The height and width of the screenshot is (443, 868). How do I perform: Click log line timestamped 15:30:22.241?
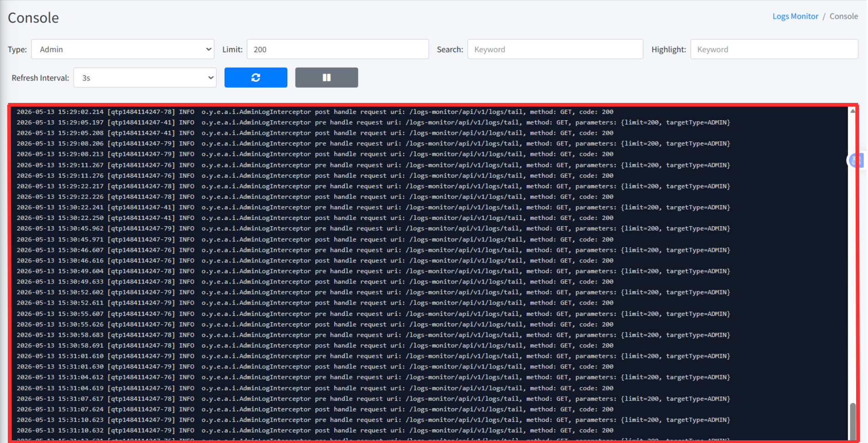tap(373, 208)
